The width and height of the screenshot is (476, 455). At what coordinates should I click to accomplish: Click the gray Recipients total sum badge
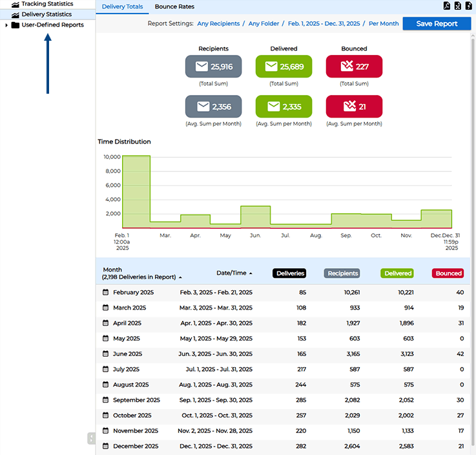[x=213, y=67]
